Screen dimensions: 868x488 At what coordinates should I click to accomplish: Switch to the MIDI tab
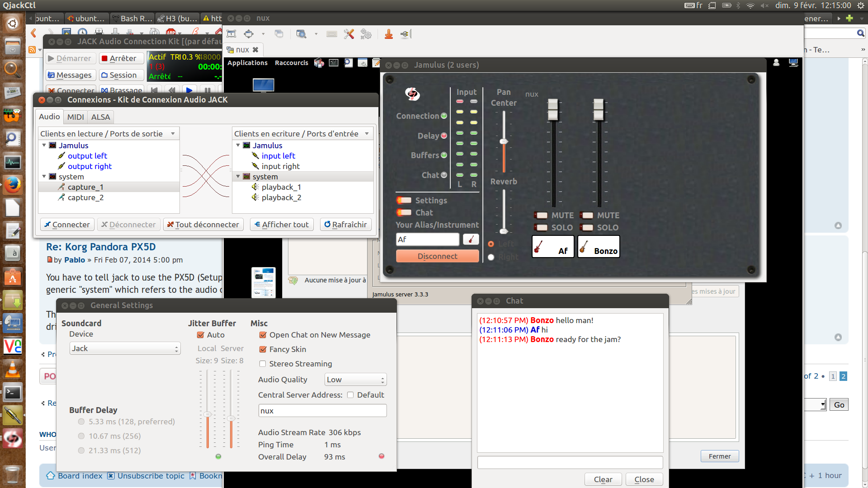pos(75,117)
